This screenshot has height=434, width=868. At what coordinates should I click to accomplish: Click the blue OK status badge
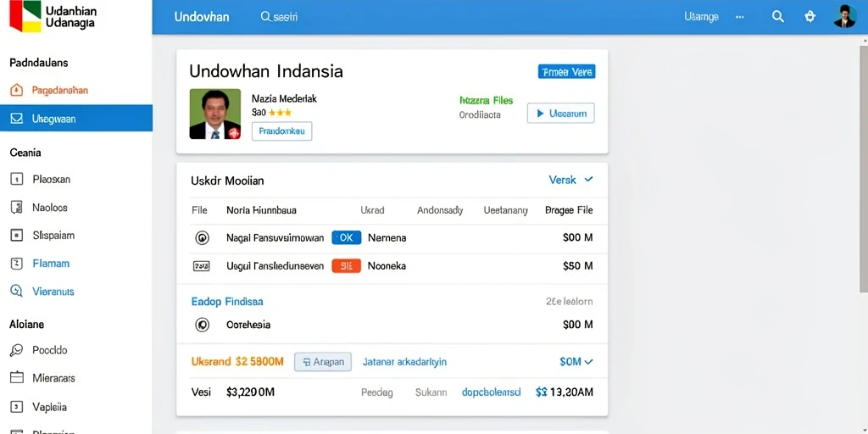(346, 237)
